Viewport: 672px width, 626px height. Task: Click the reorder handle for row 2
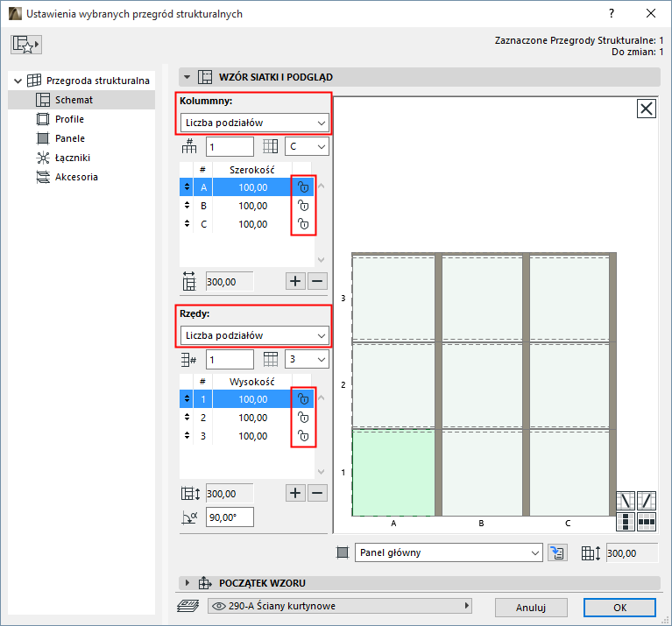(x=187, y=418)
